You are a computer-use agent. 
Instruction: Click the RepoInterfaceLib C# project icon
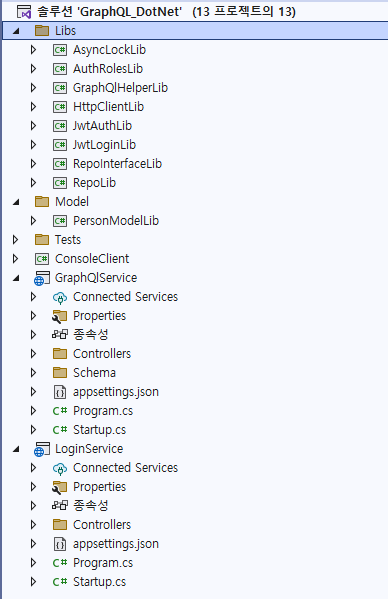pyautogui.click(x=60, y=164)
